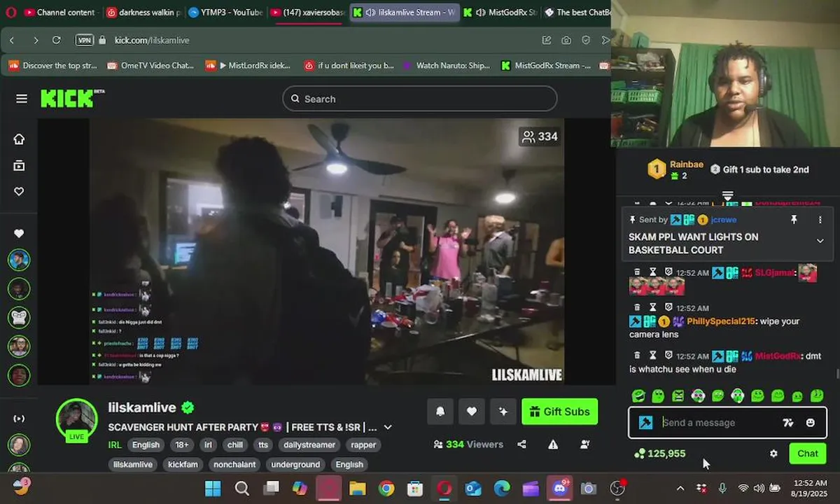Enable notifications with the bell button
This screenshot has height=504, width=840.
[440, 412]
